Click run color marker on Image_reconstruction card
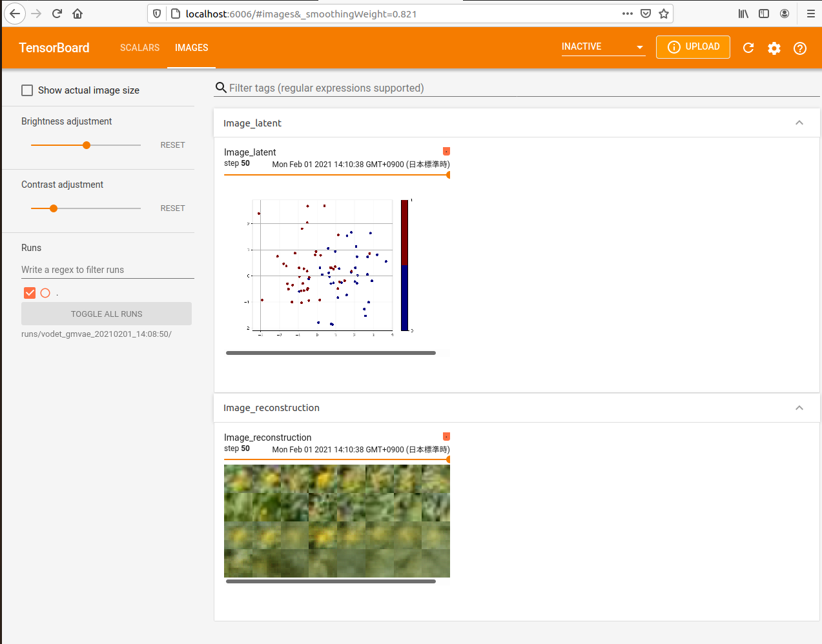 coord(446,436)
